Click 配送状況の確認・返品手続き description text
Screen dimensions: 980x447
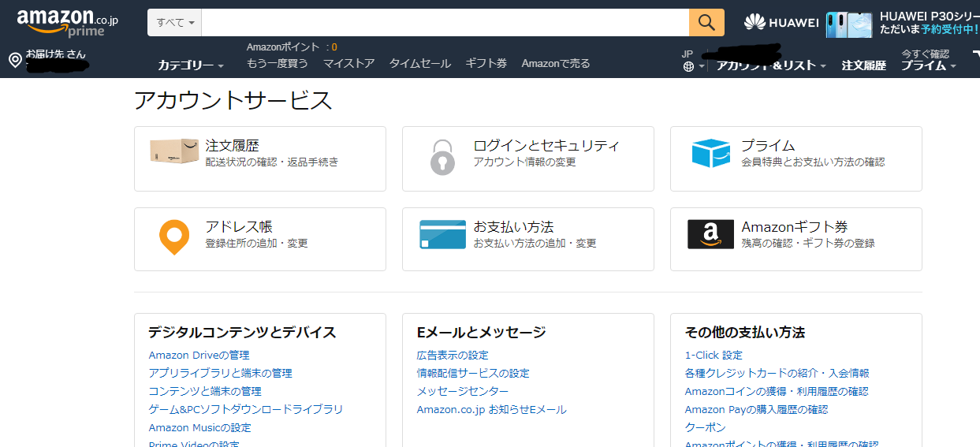271,162
